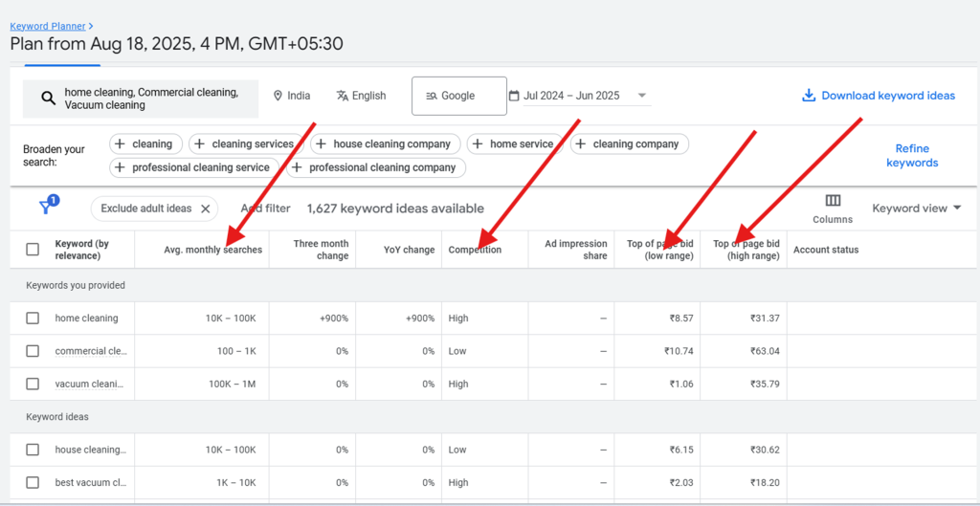
Task: Click the 'Keywords you provided' section label
Action: click(76, 285)
